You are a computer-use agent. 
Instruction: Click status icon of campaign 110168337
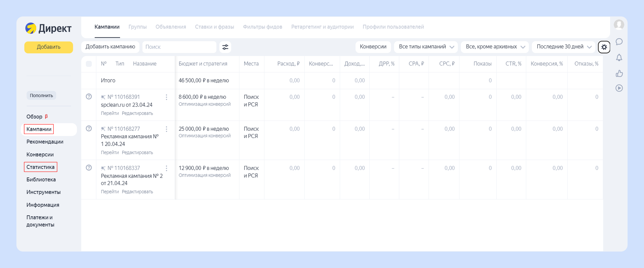[89, 168]
